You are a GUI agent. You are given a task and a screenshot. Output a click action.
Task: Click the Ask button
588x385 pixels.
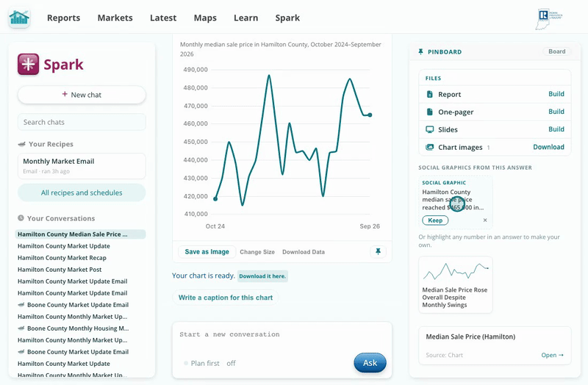point(370,363)
